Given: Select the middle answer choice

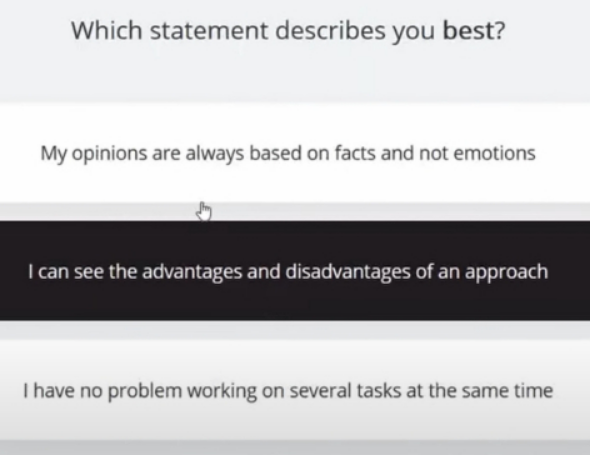Looking at the screenshot, I should 295,271.
